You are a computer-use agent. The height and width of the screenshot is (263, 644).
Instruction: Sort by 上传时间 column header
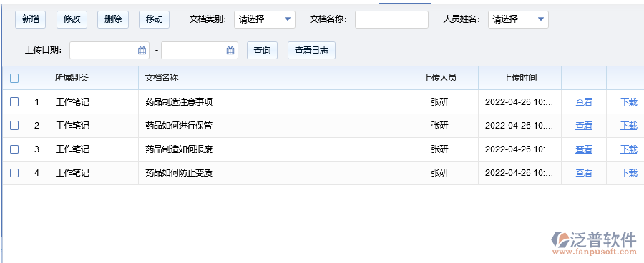pos(519,78)
